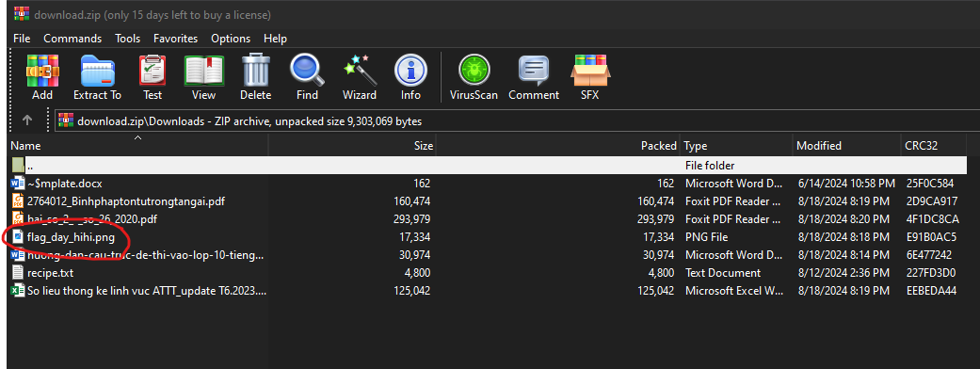The height and width of the screenshot is (369, 980).
Task: Click the Binhphaptontutrongtangai.pdf file icon
Action: point(18,201)
